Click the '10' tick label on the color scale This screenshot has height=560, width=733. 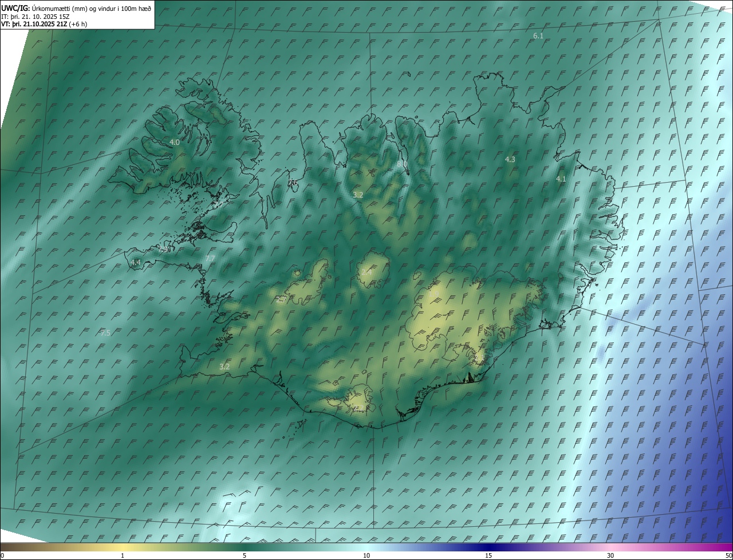366,556
